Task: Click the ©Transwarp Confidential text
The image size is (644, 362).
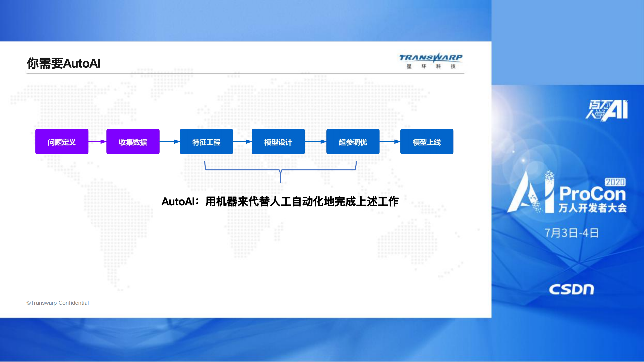Action: coord(57,303)
